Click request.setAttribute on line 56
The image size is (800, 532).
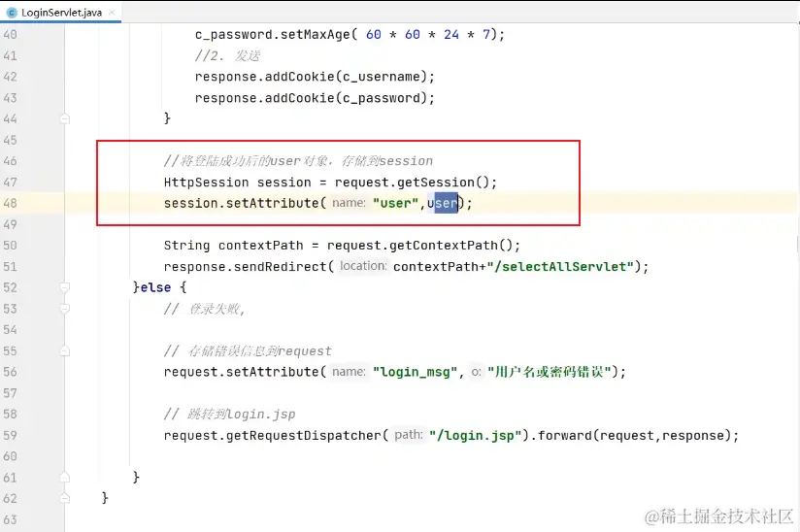point(241,372)
